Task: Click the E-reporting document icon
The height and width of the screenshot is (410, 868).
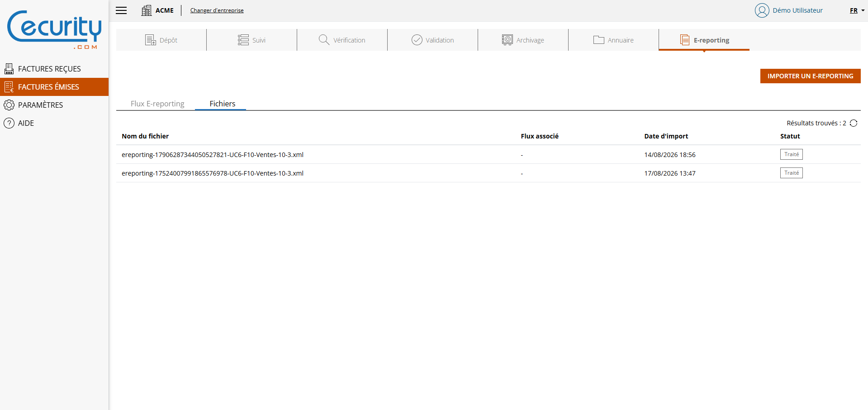Action: pos(684,40)
